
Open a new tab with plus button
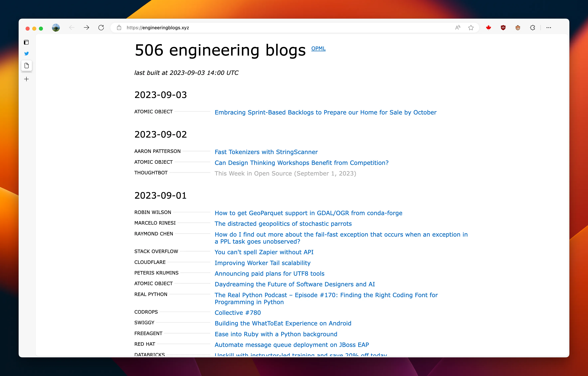[x=26, y=79]
